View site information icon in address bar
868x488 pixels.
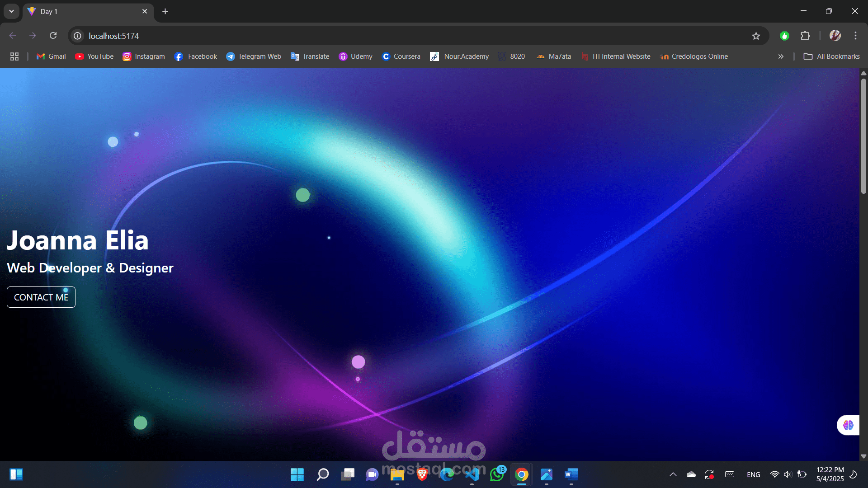pyautogui.click(x=78, y=36)
